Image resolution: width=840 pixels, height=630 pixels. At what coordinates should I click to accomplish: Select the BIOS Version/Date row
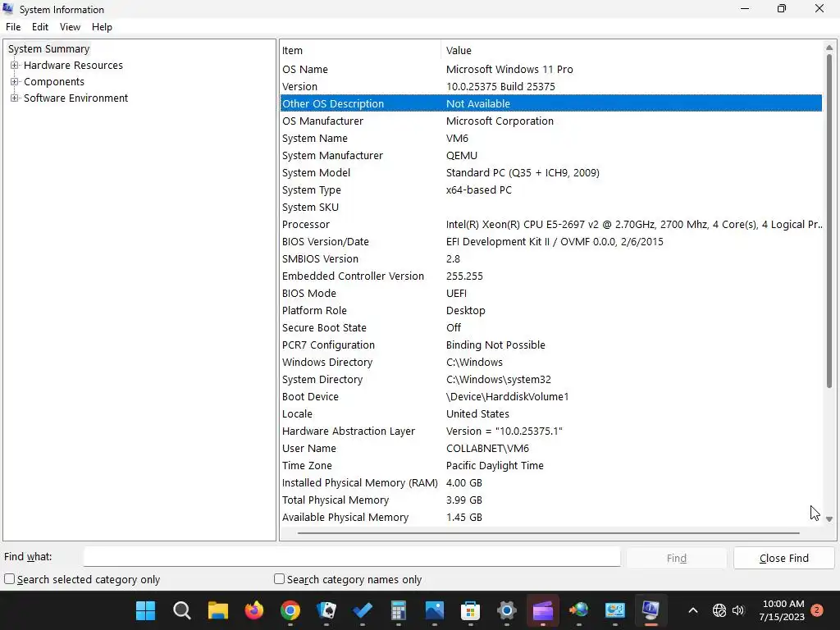click(551, 242)
